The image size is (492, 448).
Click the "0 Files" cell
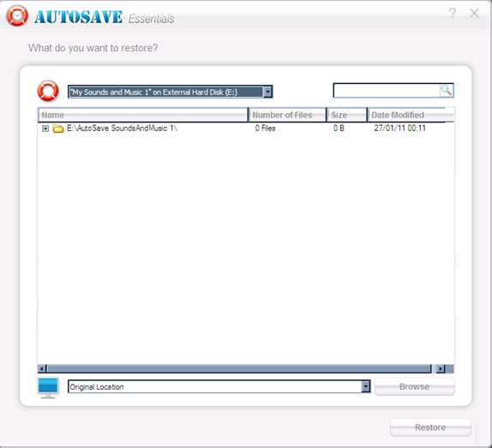265,128
